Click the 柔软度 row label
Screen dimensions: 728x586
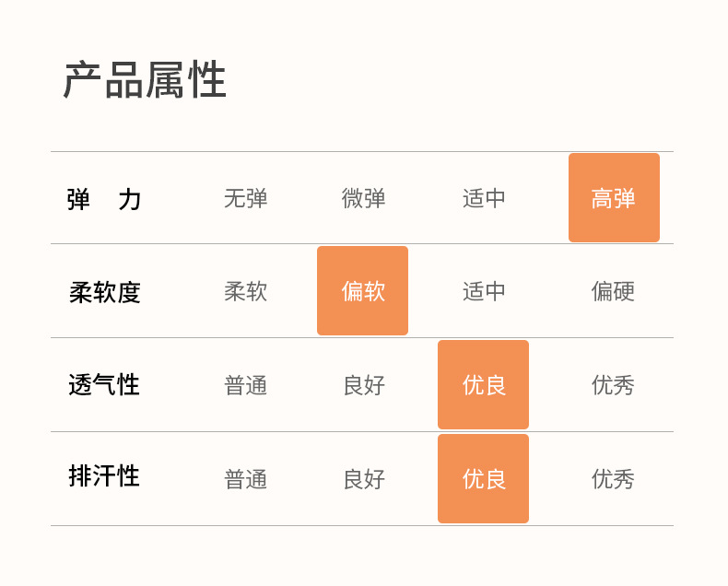(x=104, y=292)
